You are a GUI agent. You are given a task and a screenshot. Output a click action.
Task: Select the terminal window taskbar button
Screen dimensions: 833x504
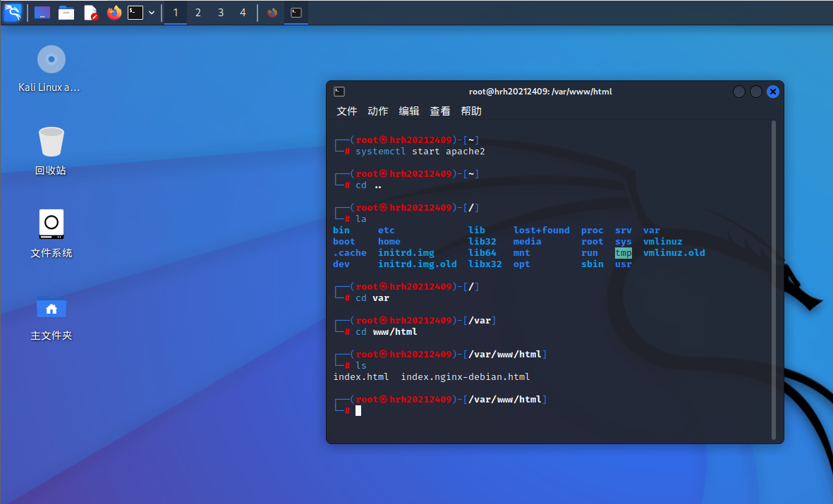(296, 13)
